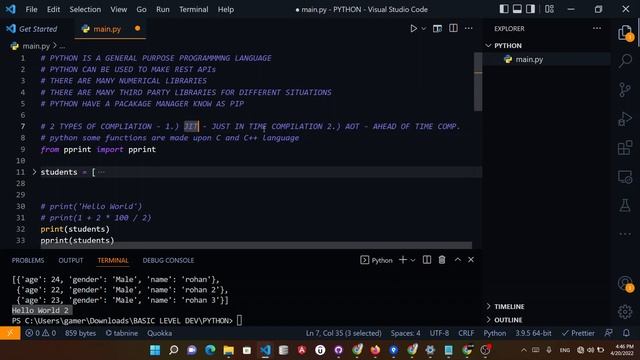
Task: Open Run and Debug view
Action: [x=625, y=119]
